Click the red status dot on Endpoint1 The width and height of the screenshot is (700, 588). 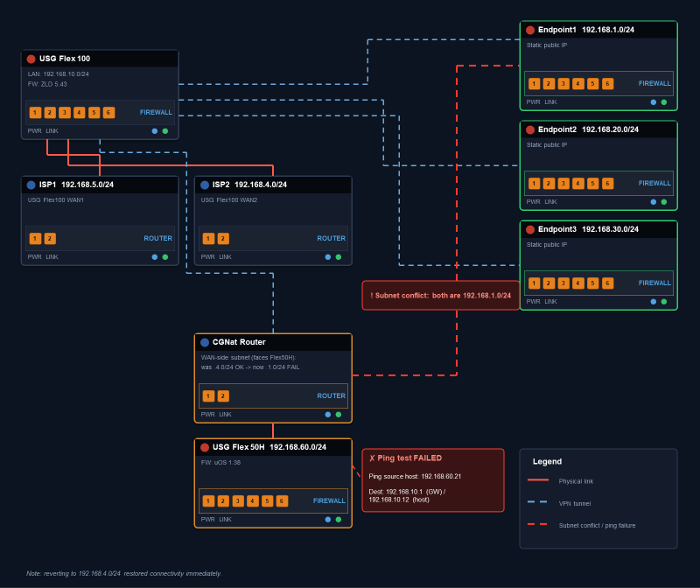[x=530, y=30]
